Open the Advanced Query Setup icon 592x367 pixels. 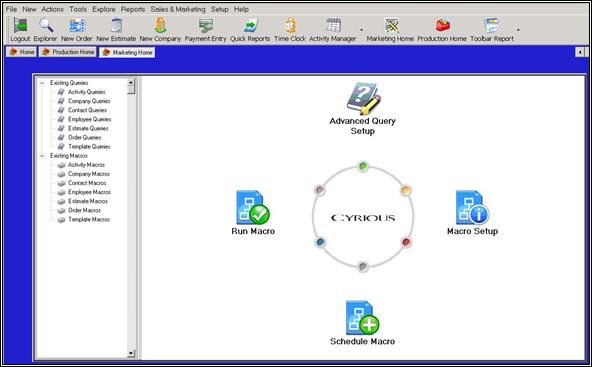click(363, 99)
